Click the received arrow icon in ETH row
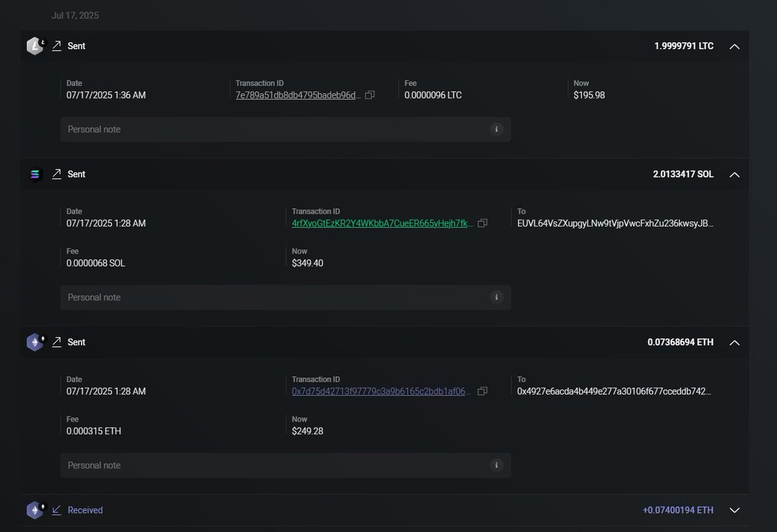777x532 pixels. (x=57, y=510)
